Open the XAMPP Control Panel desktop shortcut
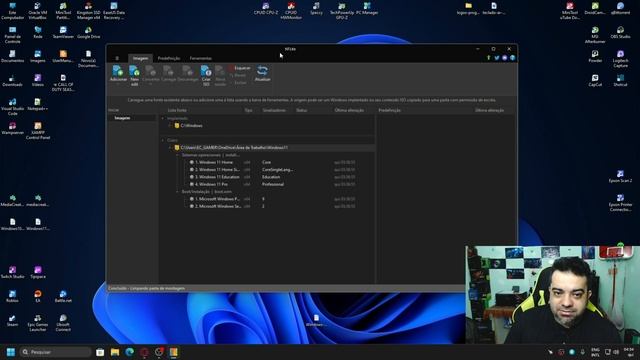Image resolution: width=640 pixels, height=360 pixels. 38,131
